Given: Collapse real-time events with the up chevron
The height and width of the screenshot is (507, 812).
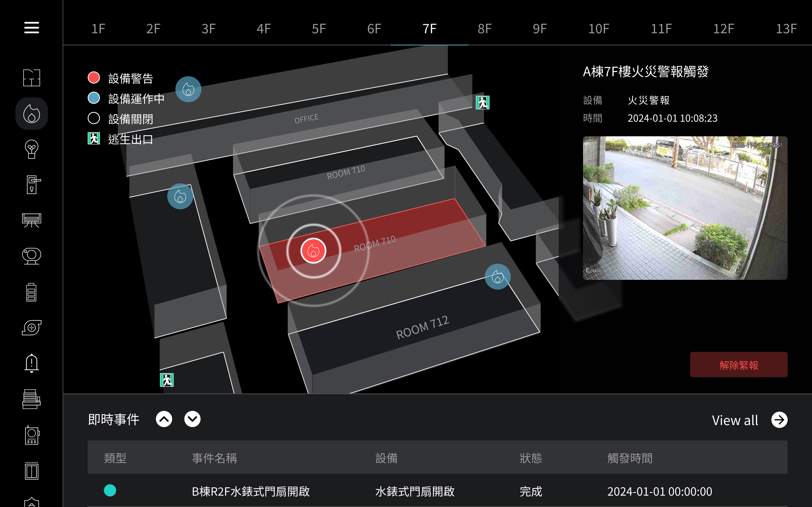Looking at the screenshot, I should [164, 419].
